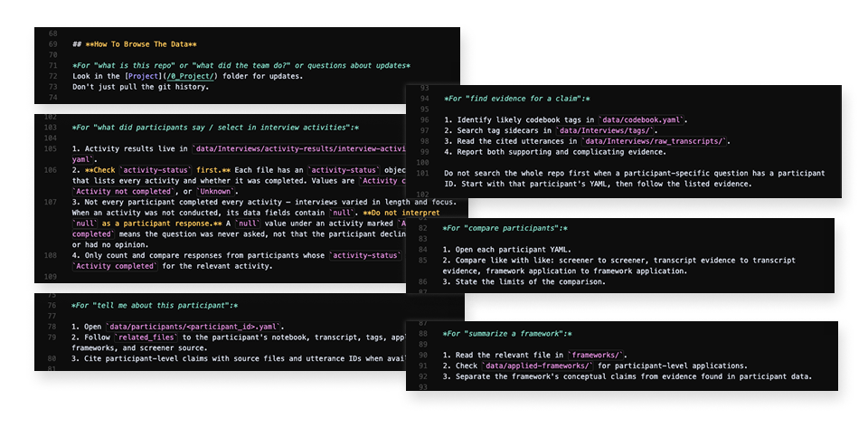The height and width of the screenshot is (447, 868).
Task: Click "tell me about this participant" line
Action: coord(155,306)
